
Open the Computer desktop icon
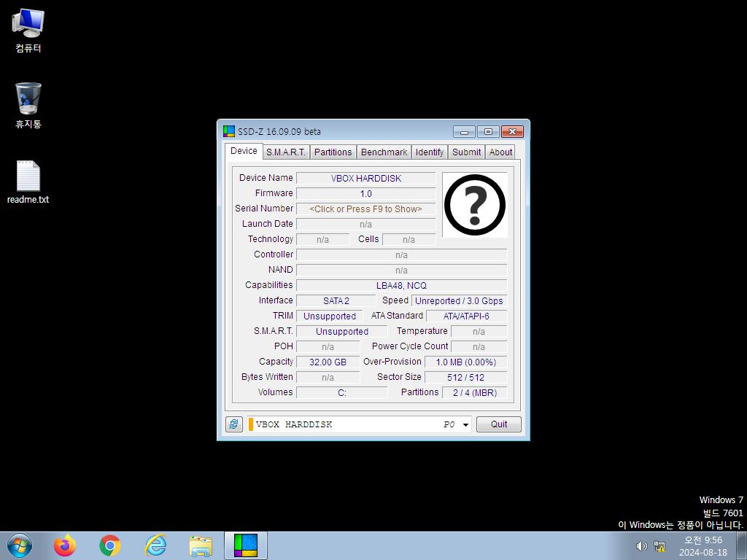click(x=28, y=31)
